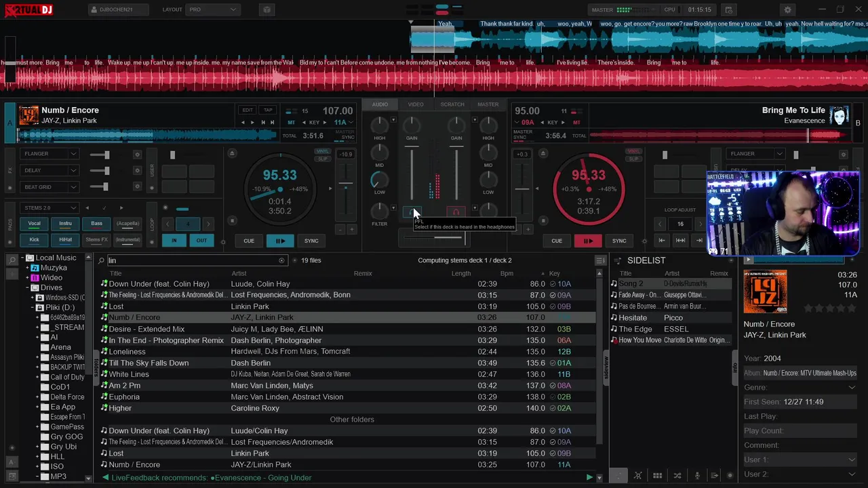Image resolution: width=868 pixels, height=488 pixels.
Task: Toggle right deck headphone PFL button
Action: click(456, 212)
